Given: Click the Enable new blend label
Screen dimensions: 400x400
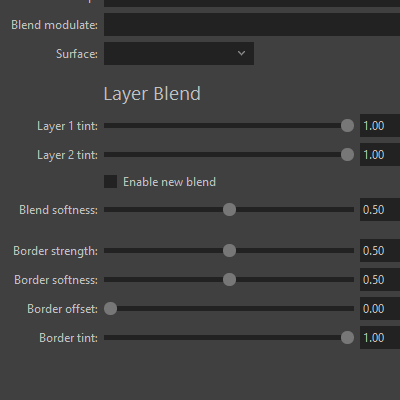Looking at the screenshot, I should tap(169, 182).
